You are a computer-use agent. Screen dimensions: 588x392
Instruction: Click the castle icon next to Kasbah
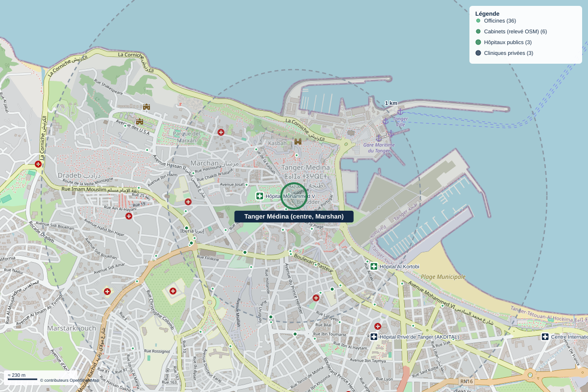(x=298, y=142)
